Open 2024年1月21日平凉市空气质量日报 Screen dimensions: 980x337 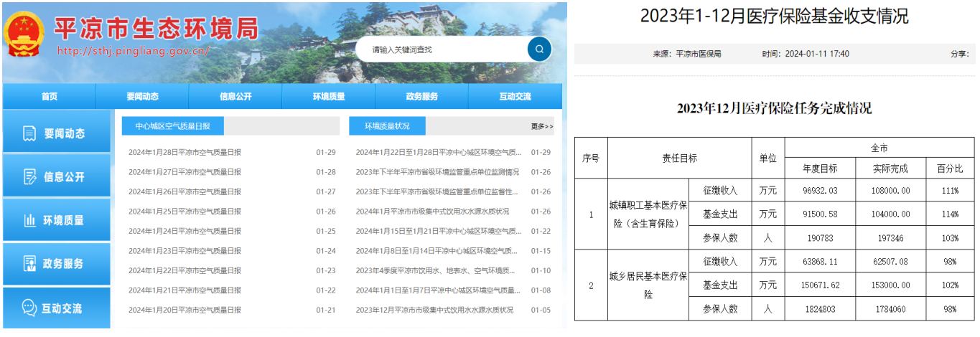(x=185, y=290)
